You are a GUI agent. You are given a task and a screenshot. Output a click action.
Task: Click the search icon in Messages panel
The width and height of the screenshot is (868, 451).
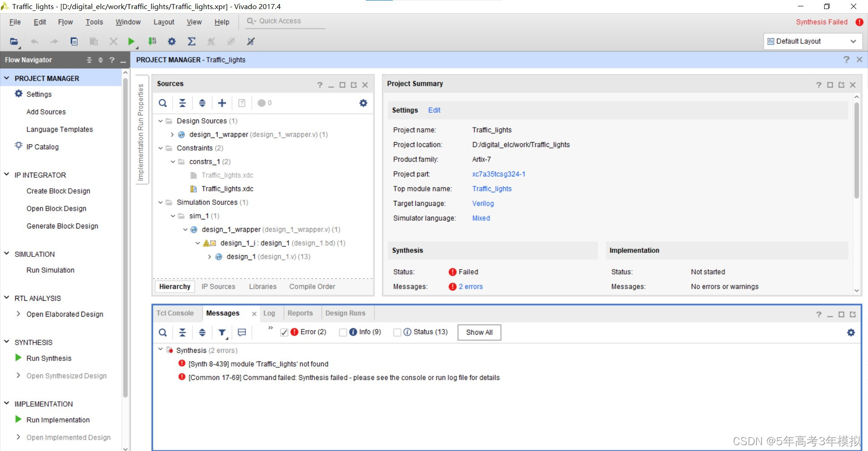tap(163, 332)
